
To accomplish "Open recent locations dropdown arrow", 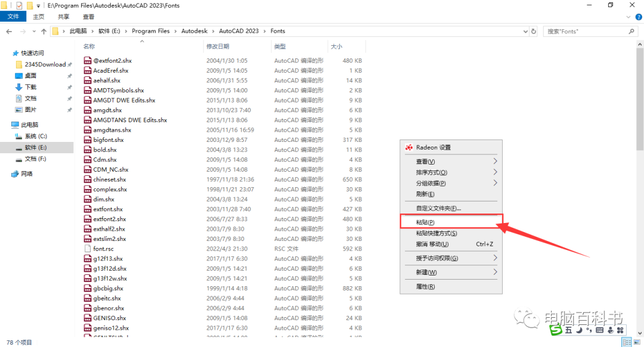I will pos(33,31).
